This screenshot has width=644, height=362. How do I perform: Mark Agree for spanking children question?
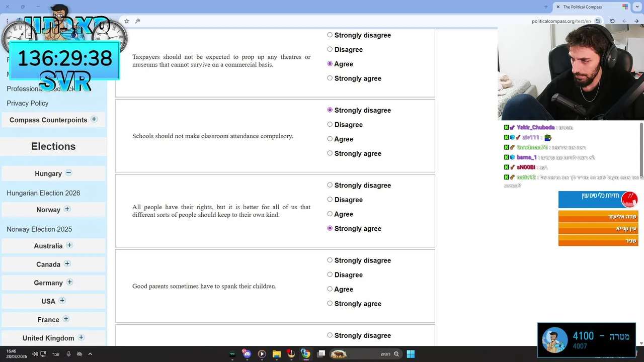click(x=330, y=289)
